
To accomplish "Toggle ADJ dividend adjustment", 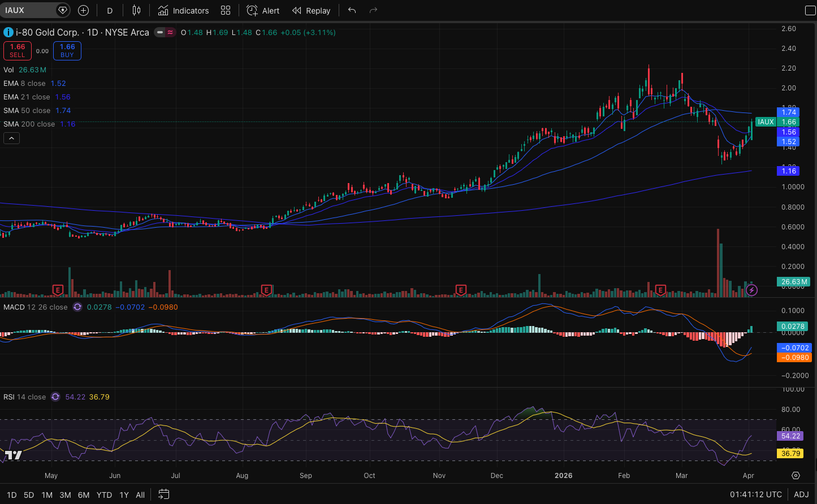I will (801, 495).
